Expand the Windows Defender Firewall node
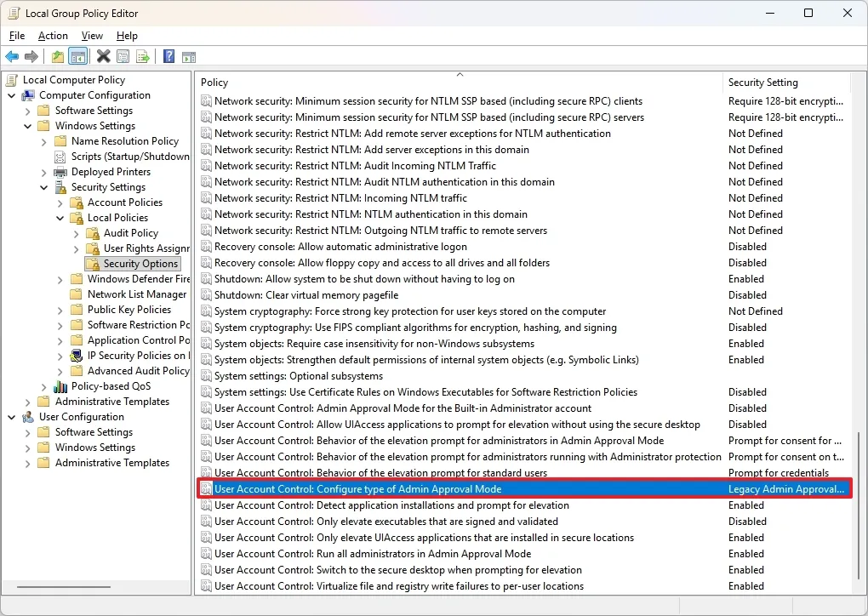The width and height of the screenshot is (868, 616). pyautogui.click(x=58, y=278)
